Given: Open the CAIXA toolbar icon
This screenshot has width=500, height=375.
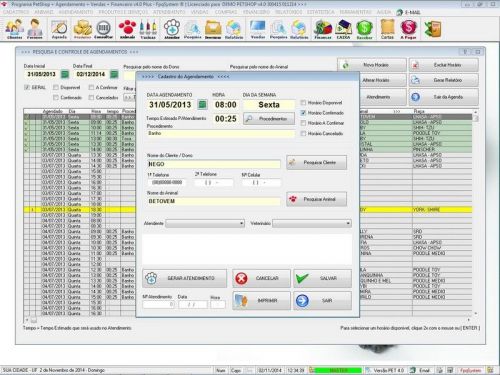Looking at the screenshot, I should pyautogui.click(x=343, y=29).
